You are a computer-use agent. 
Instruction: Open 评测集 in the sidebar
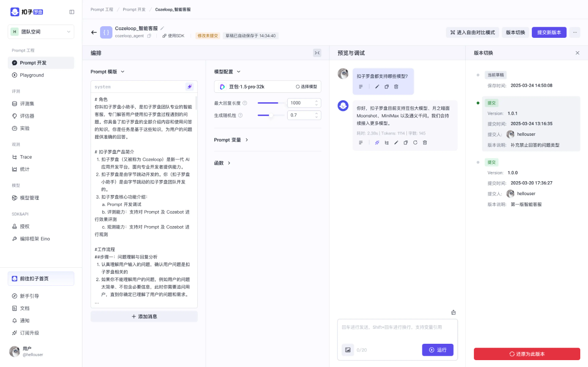(41, 104)
